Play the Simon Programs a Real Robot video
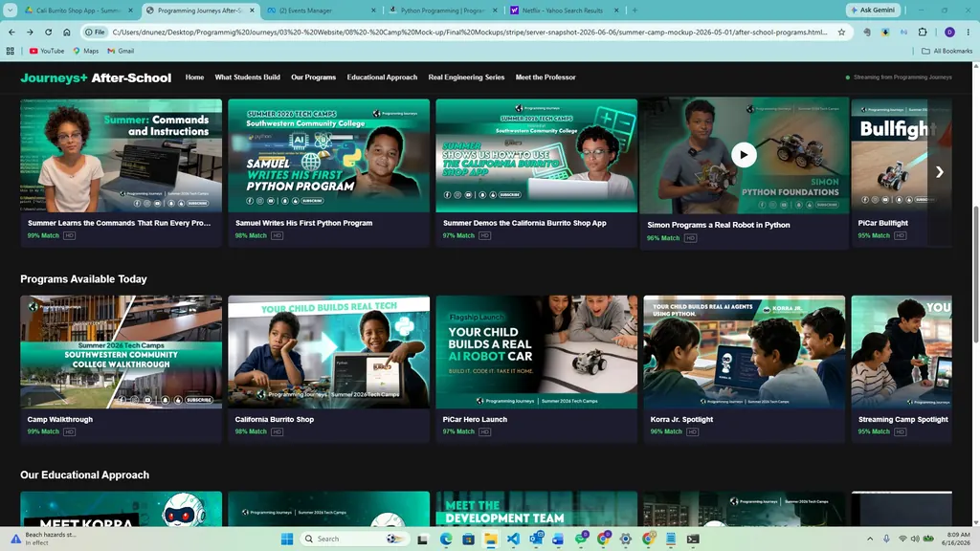This screenshot has width=980, height=551. (x=744, y=155)
